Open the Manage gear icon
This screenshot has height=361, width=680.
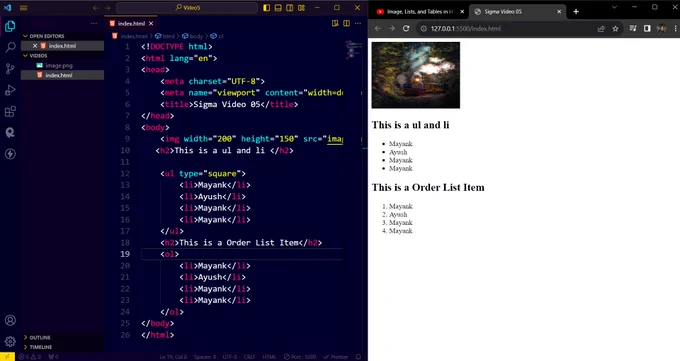(10, 341)
